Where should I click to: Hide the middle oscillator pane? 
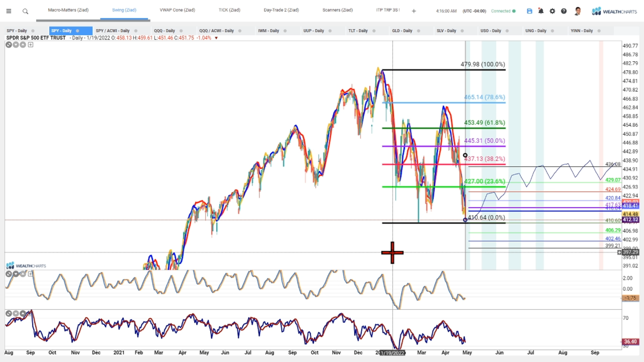point(9,274)
